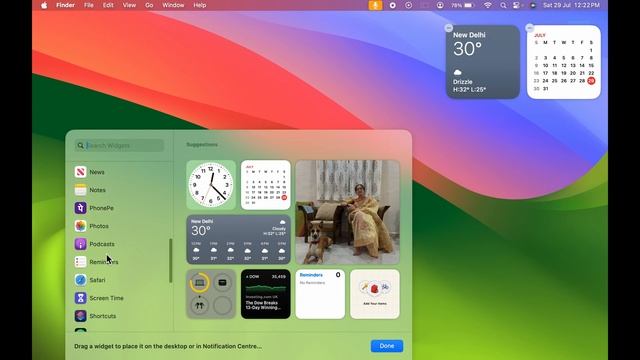Open the Finder menu
The image size is (640, 360).
pyautogui.click(x=65, y=5)
